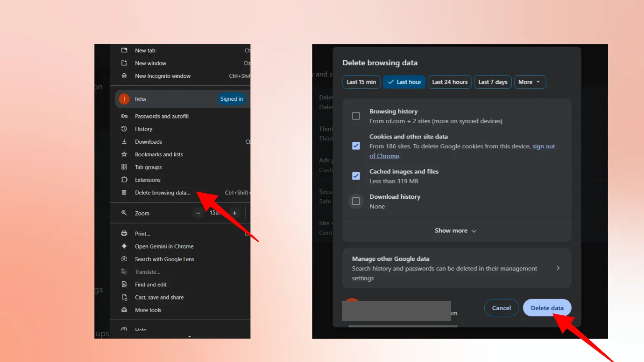
Task: Open the More time range dropdown
Action: [x=530, y=82]
